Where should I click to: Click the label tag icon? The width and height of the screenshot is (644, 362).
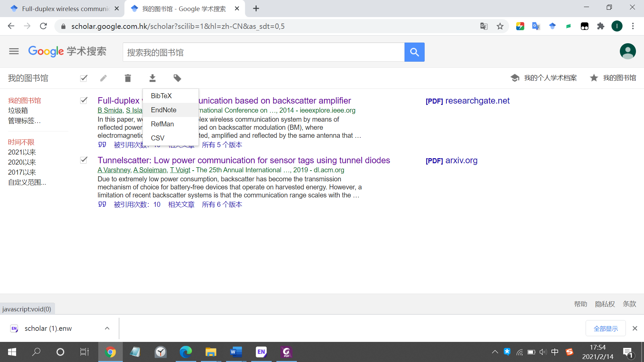pos(177,78)
